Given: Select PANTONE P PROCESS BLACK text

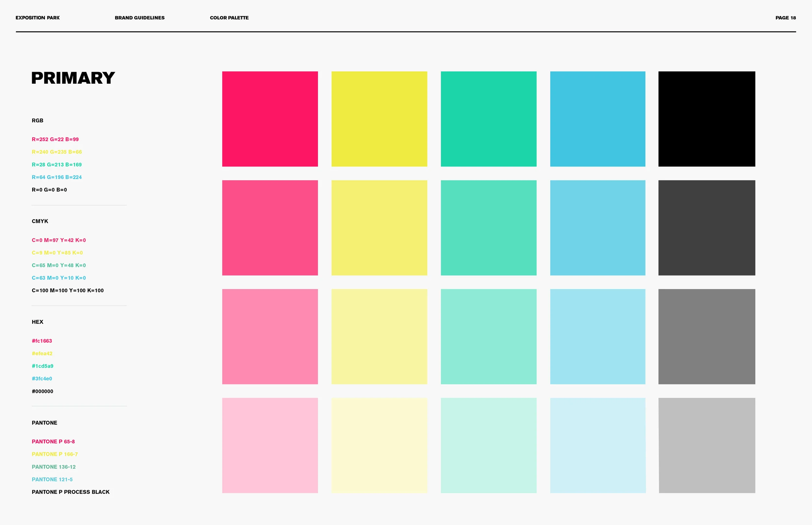Looking at the screenshot, I should (70, 492).
